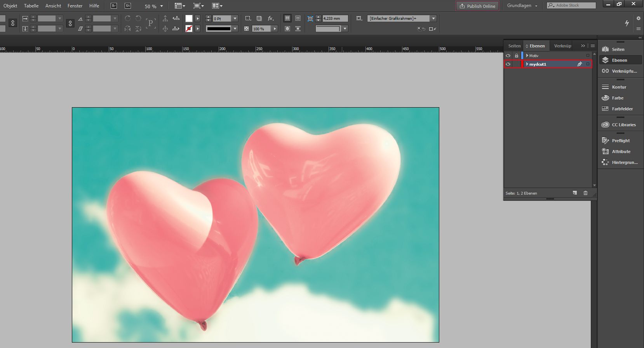Click the Publish Online button
This screenshot has width=644, height=348.
(477, 6)
